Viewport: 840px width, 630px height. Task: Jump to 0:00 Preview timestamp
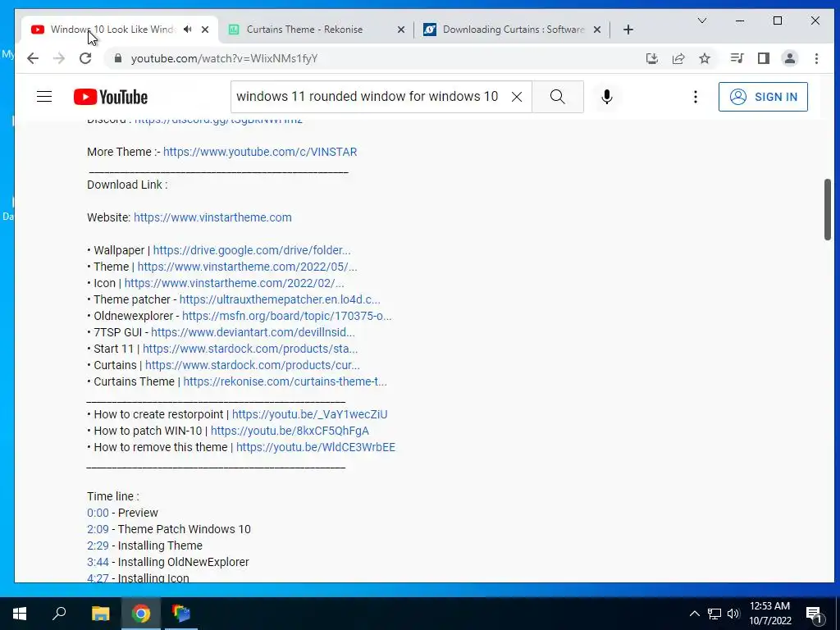pos(98,513)
